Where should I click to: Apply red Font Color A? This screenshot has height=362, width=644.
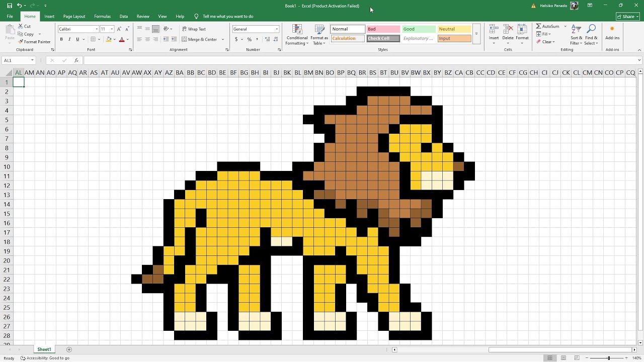[122, 39]
